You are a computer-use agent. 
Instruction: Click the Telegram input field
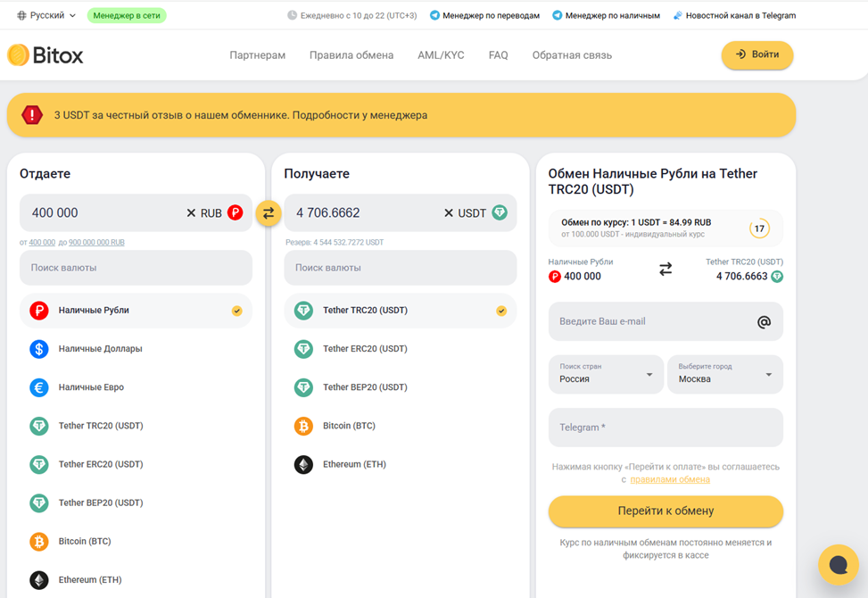(x=665, y=428)
